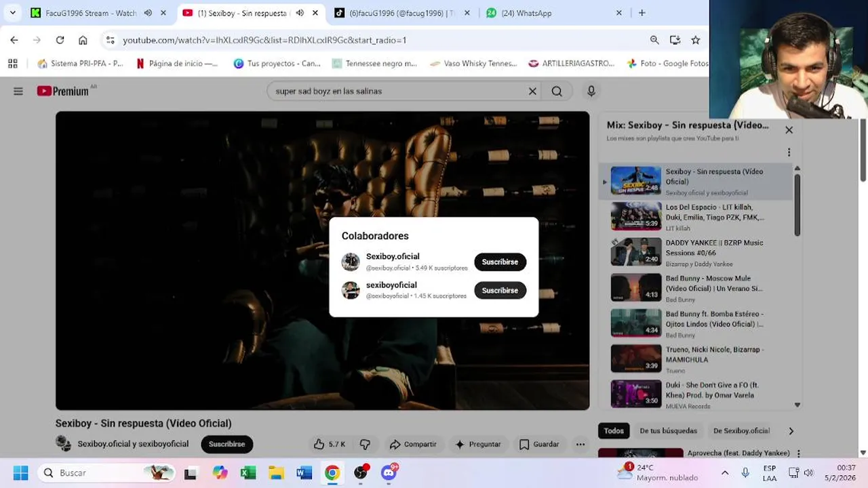Expand more filter chips arrow

pos(791,430)
